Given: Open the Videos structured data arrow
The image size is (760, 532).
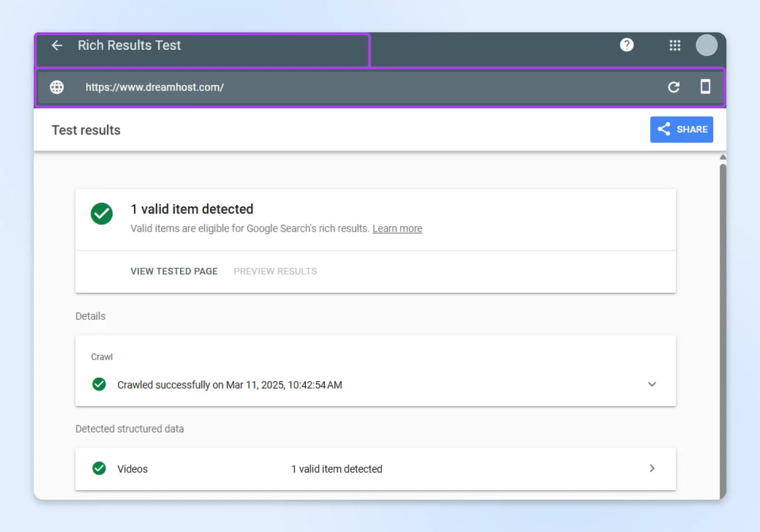Looking at the screenshot, I should [652, 468].
